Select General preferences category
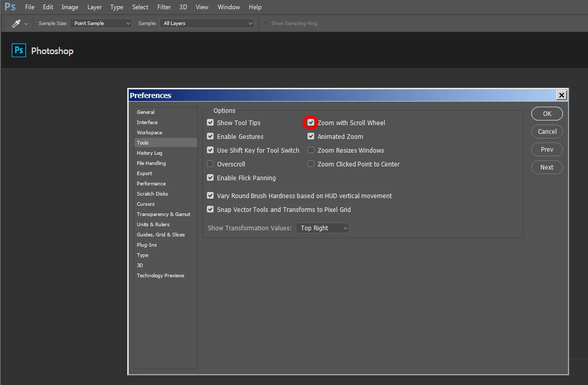This screenshot has width=588, height=385. [166, 112]
